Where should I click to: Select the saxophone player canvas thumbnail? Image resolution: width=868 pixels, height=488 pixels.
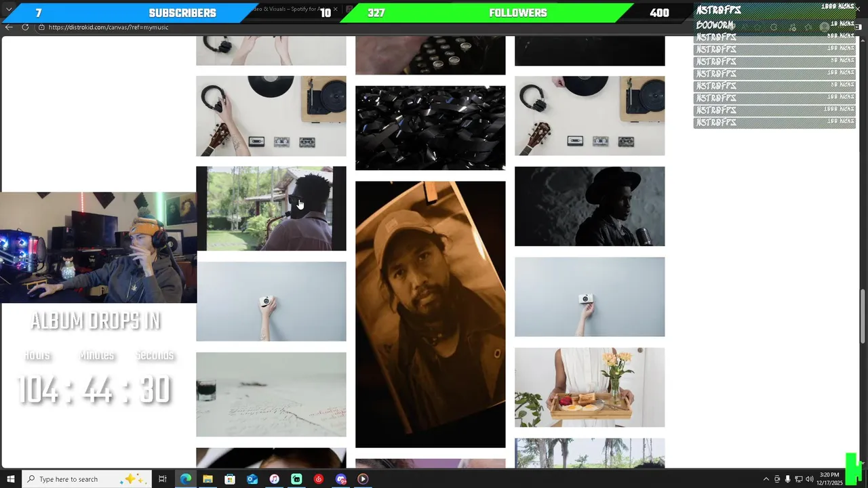click(271, 209)
